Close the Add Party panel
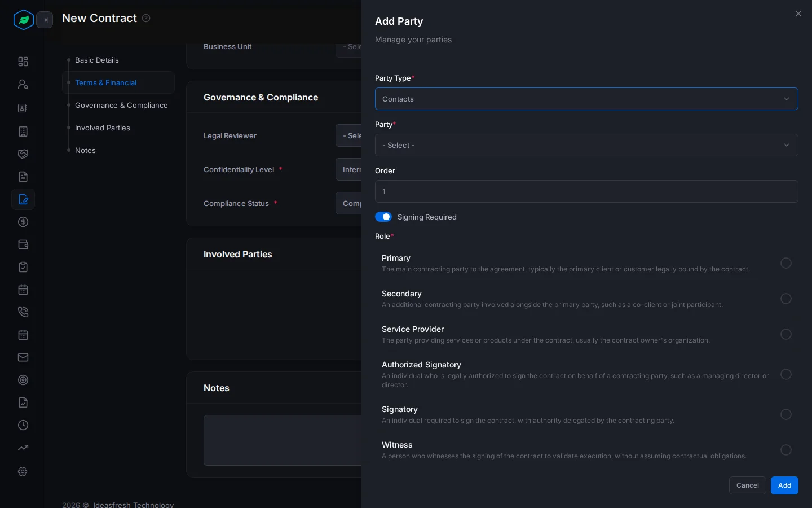 point(798,14)
